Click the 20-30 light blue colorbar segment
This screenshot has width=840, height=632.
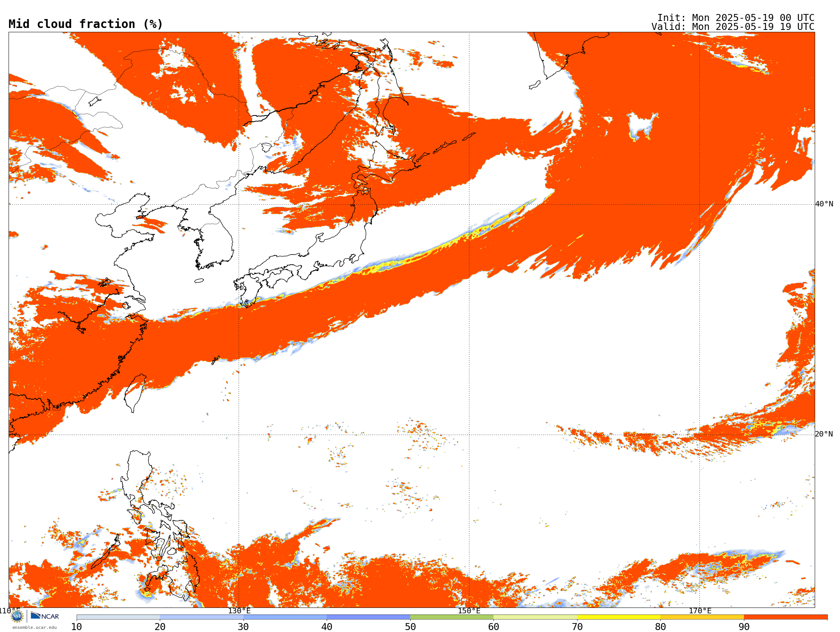201,617
